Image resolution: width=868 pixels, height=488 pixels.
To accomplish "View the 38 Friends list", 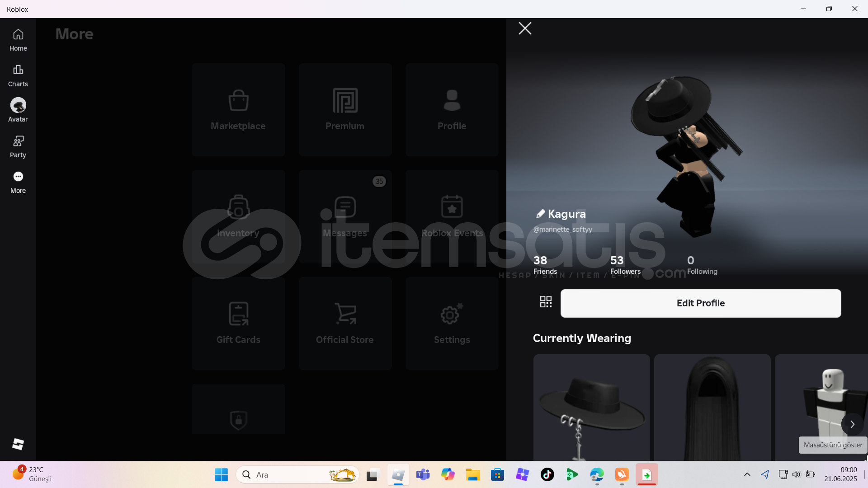I will 545,265.
